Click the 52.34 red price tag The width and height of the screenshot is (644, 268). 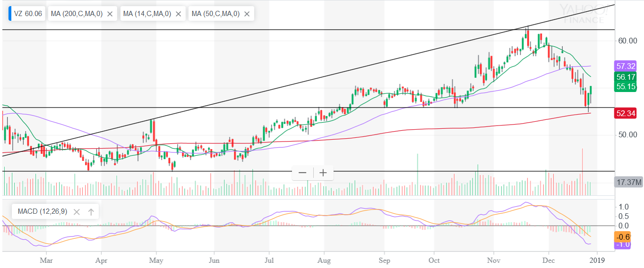pyautogui.click(x=626, y=113)
